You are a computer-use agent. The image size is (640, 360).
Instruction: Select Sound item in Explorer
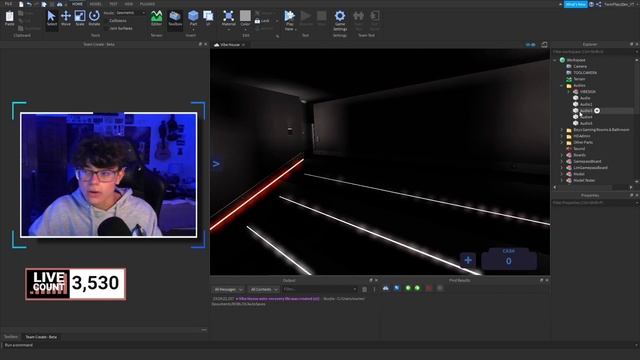579,149
